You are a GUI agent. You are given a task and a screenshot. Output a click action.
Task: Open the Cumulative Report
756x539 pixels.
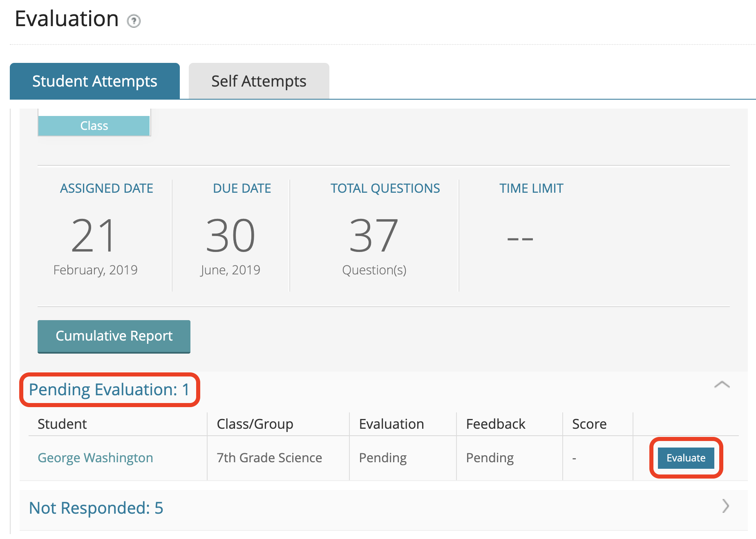tap(114, 336)
